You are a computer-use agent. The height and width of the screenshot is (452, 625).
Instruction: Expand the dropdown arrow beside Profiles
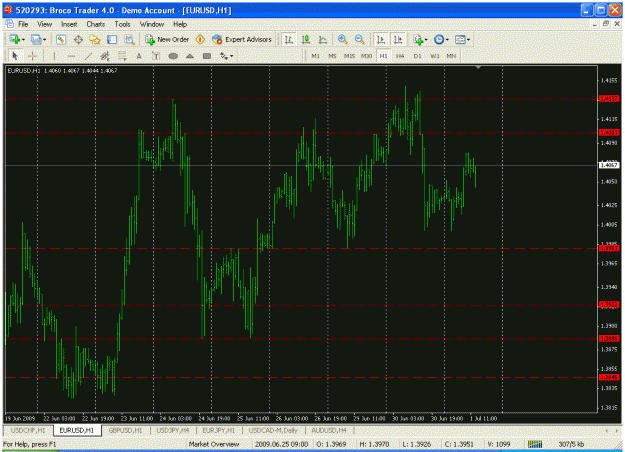[x=44, y=40]
